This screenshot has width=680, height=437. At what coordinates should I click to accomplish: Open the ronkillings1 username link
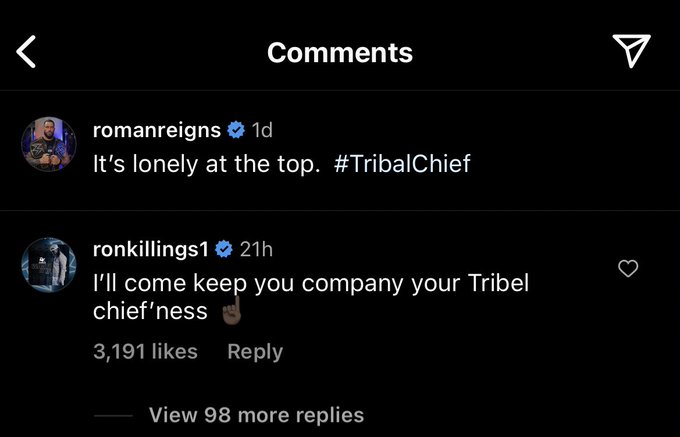(151, 249)
